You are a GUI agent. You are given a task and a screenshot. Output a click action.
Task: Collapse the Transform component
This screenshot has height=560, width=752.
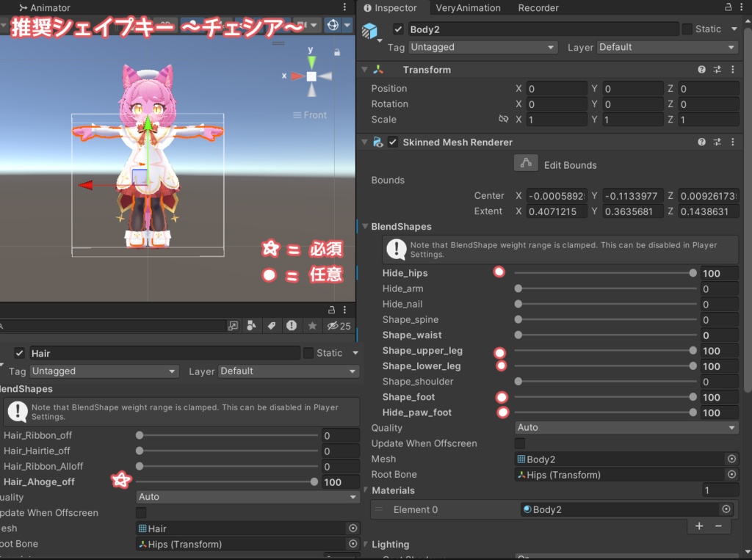(x=364, y=70)
